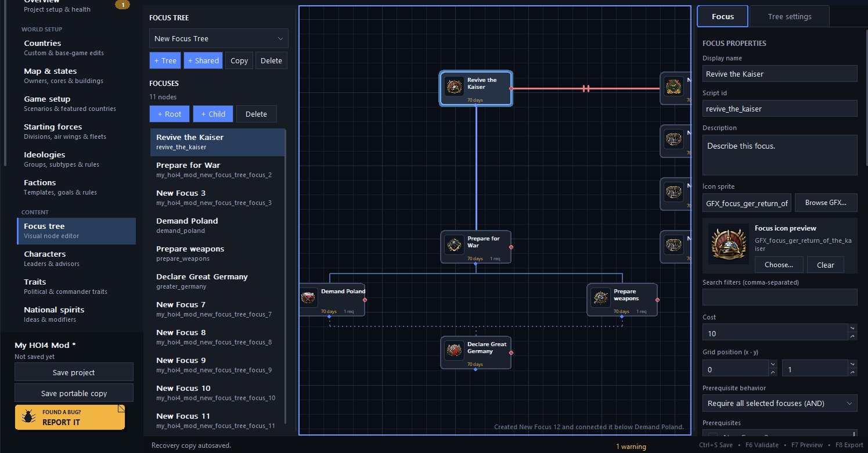Select Demand Poland in the focuses list
The width and height of the screenshot is (868, 453).
tap(218, 225)
